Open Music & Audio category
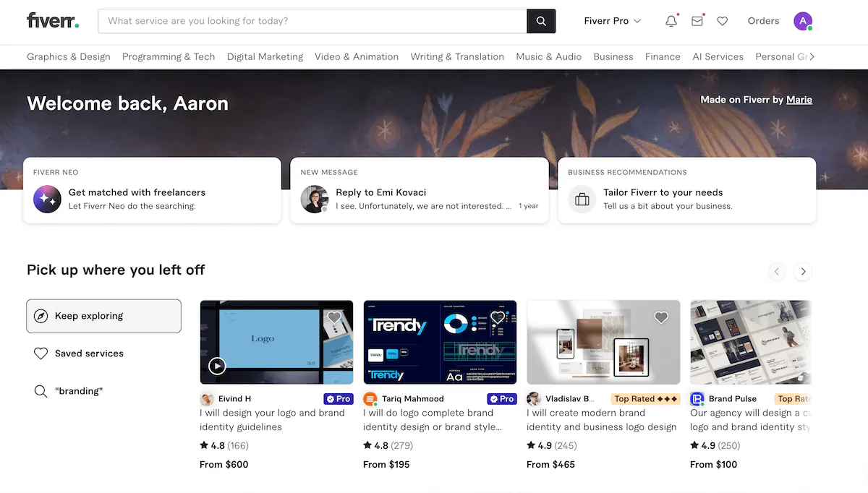This screenshot has width=868, height=493. click(x=548, y=56)
